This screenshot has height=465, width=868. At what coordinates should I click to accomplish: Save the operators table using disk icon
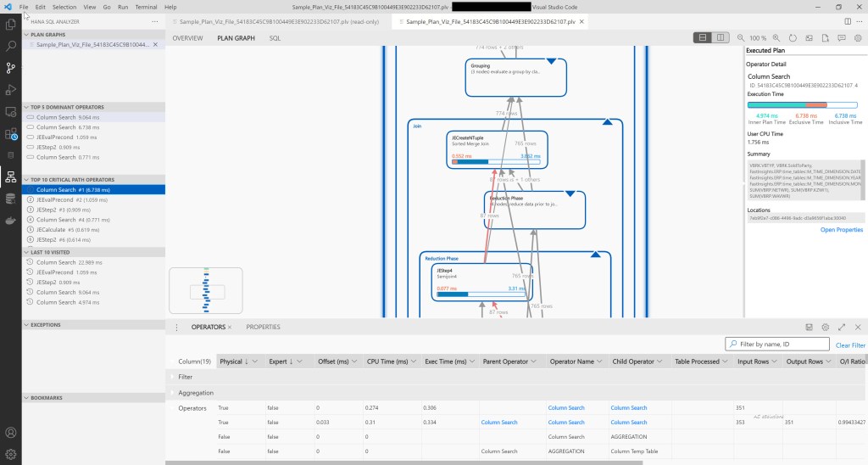tap(810, 327)
